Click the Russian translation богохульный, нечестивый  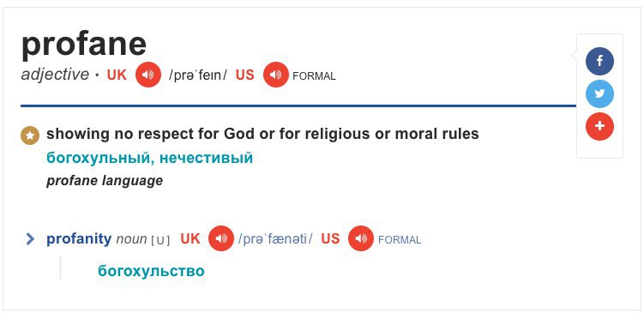[149, 158]
